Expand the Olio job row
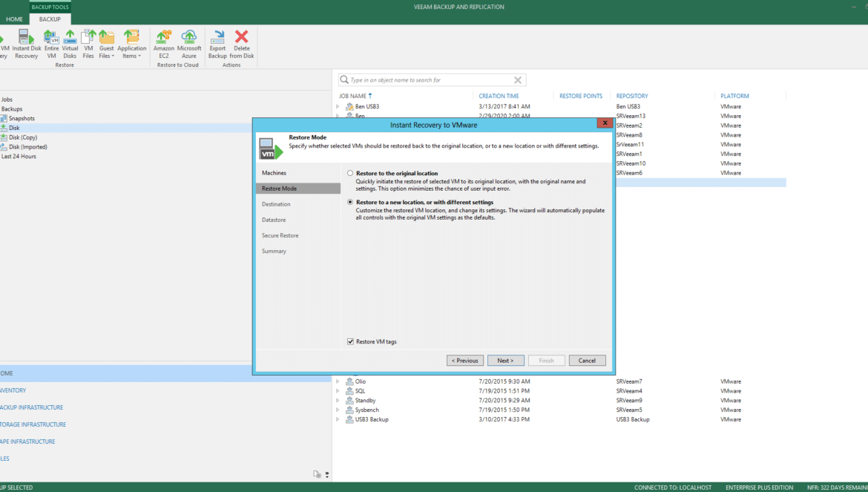This screenshot has width=868, height=492. [338, 381]
